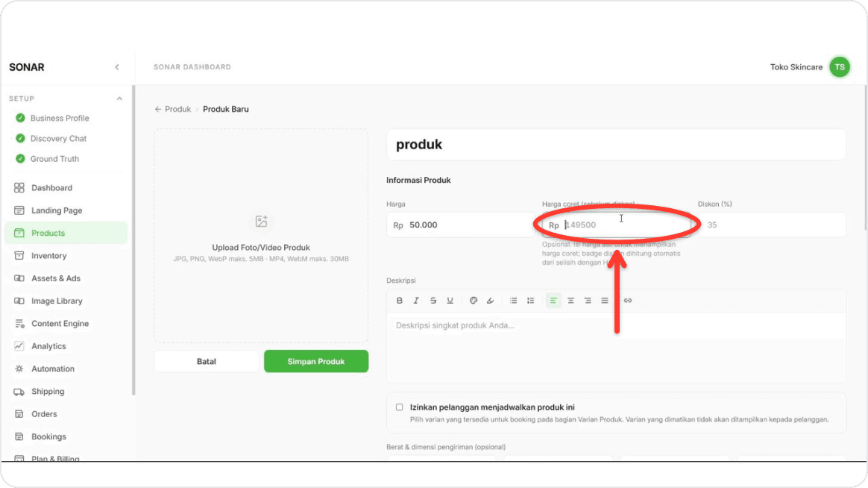Viewport: 868px width, 488px height.
Task: Insert a numbered list
Action: coord(531,301)
